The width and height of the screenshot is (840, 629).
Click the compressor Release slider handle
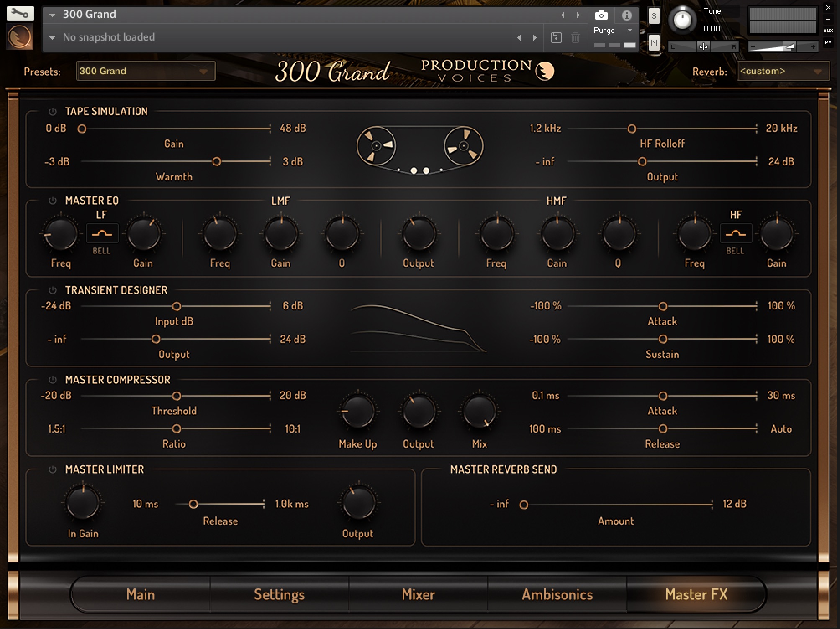(x=663, y=429)
